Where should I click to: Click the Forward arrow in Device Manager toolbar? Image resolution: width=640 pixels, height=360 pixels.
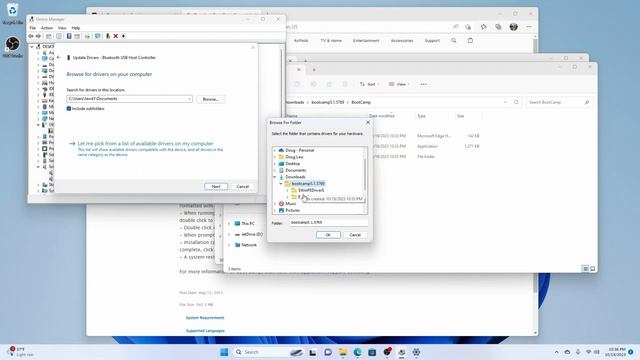click(x=38, y=36)
